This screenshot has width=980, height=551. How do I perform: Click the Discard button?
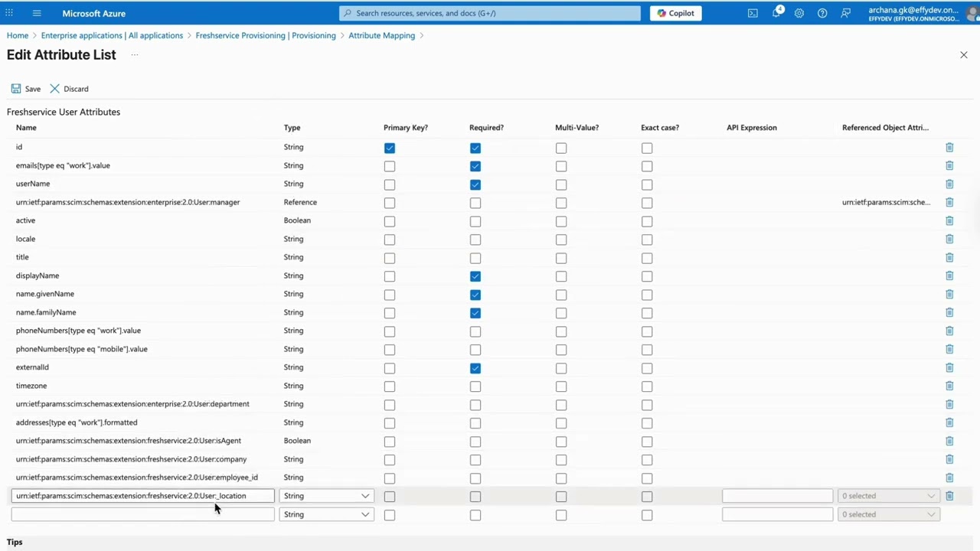coord(70,89)
